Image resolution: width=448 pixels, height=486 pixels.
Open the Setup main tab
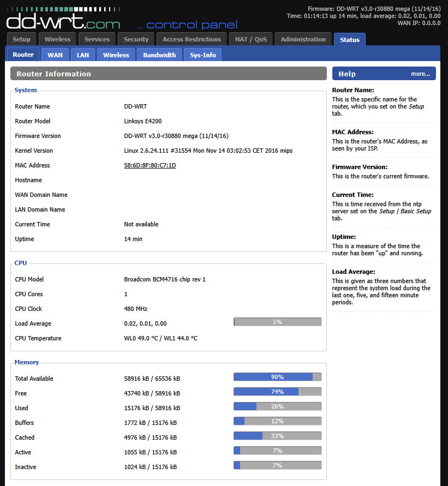pos(21,39)
